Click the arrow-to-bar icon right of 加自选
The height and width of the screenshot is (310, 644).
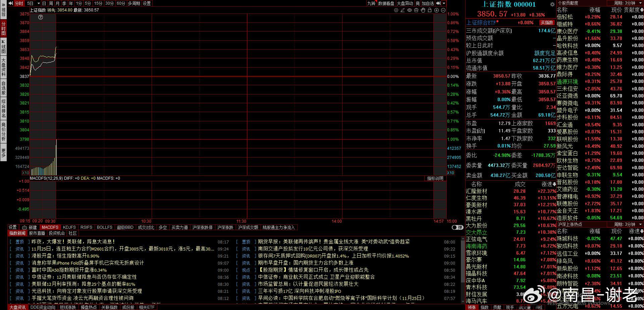coord(438,3)
